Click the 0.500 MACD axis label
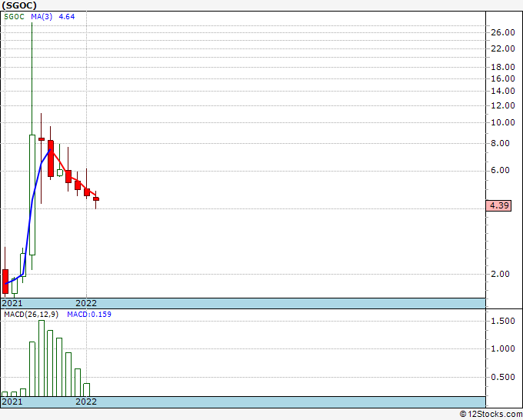 (x=503, y=377)
